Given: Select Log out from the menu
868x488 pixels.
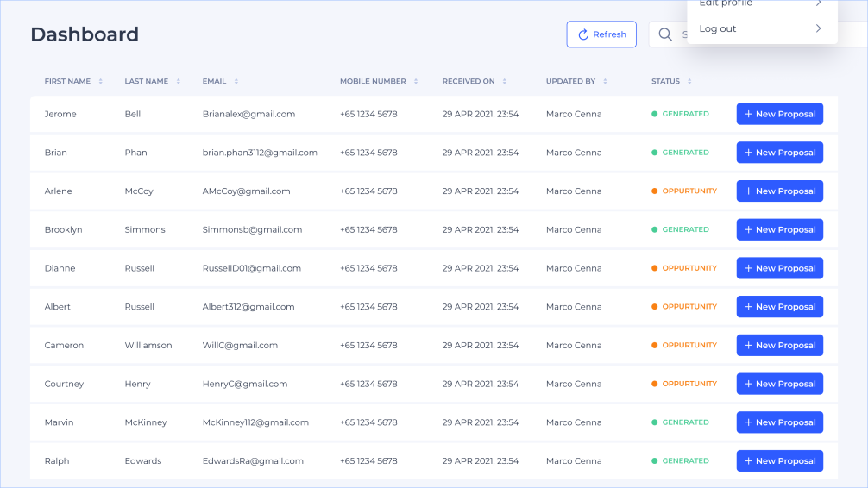Looking at the screenshot, I should pos(718,29).
